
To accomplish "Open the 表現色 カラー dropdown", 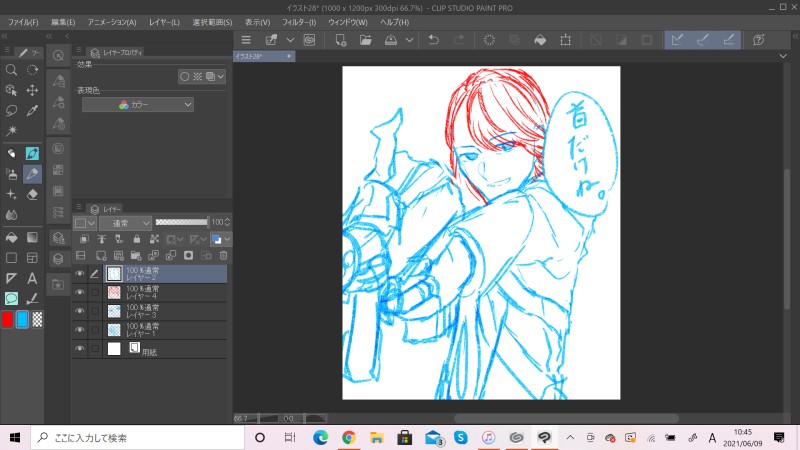I will 138,104.
